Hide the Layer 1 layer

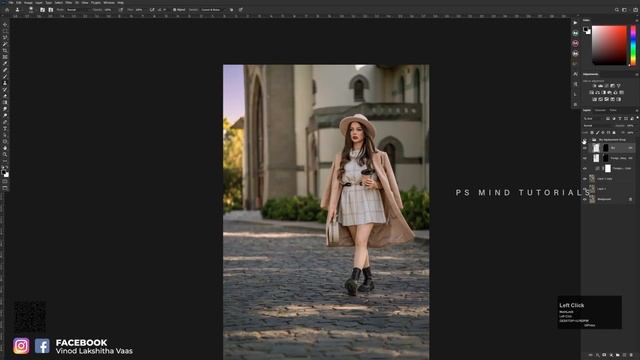pos(584,189)
